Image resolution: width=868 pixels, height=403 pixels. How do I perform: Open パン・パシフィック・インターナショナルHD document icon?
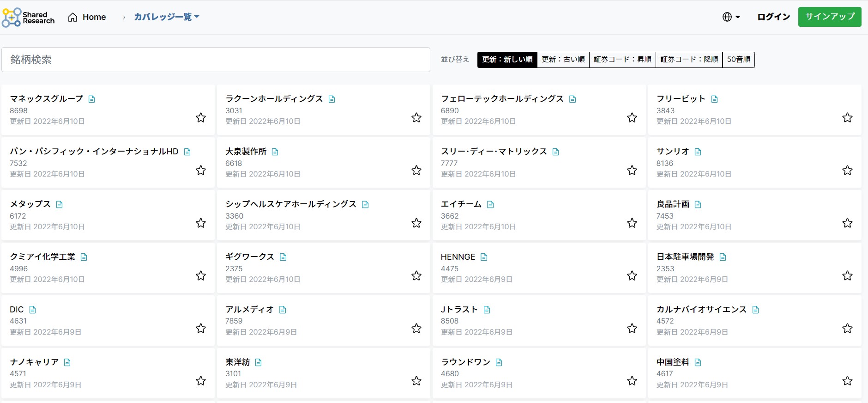[187, 152]
